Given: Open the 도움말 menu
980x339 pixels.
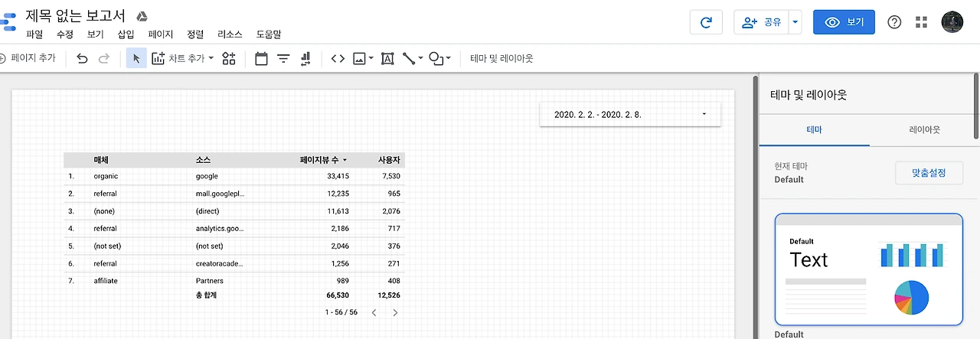Looking at the screenshot, I should pyautogui.click(x=269, y=34).
